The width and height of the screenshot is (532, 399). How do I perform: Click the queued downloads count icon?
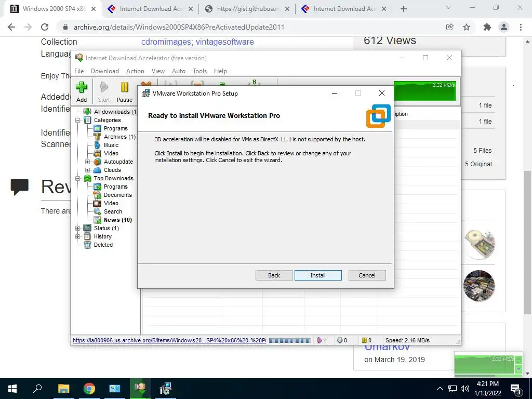pos(340,340)
